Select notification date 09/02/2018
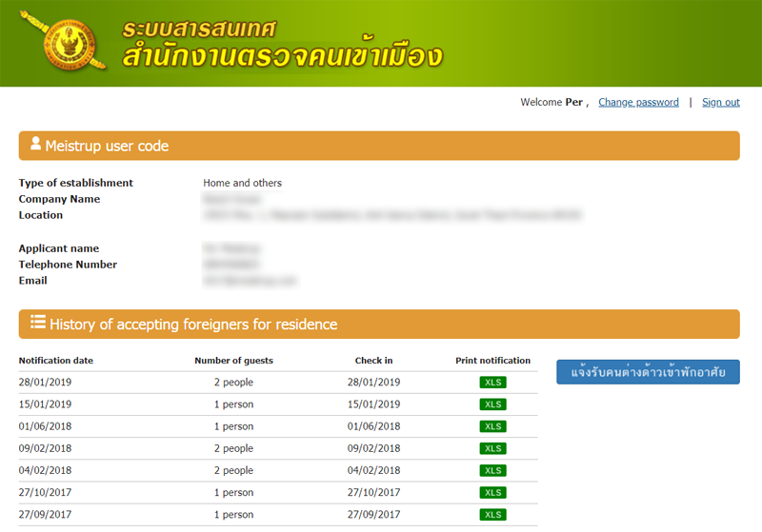The width and height of the screenshot is (762, 532). [45, 448]
